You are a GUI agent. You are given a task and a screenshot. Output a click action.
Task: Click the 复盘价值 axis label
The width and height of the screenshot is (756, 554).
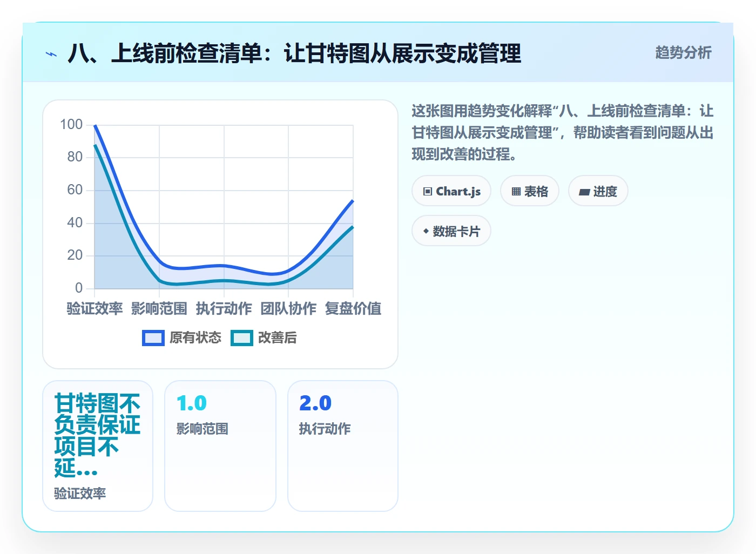[x=353, y=309]
